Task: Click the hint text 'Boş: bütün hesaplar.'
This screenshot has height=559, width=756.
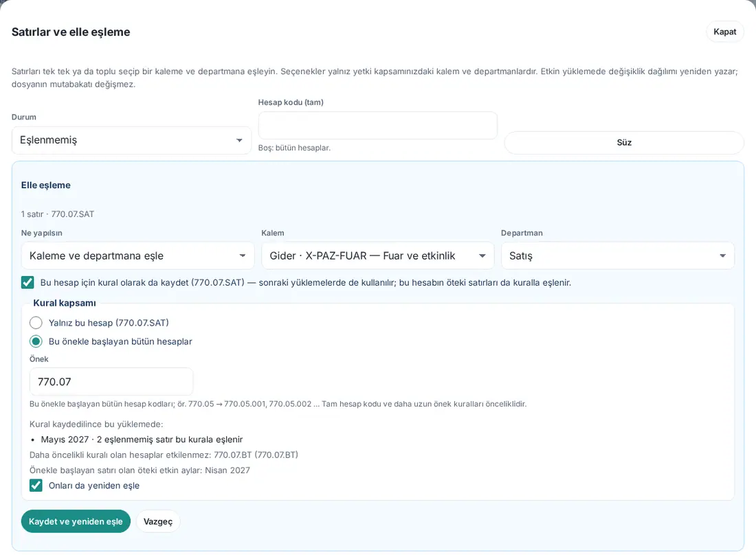Action: [294, 148]
